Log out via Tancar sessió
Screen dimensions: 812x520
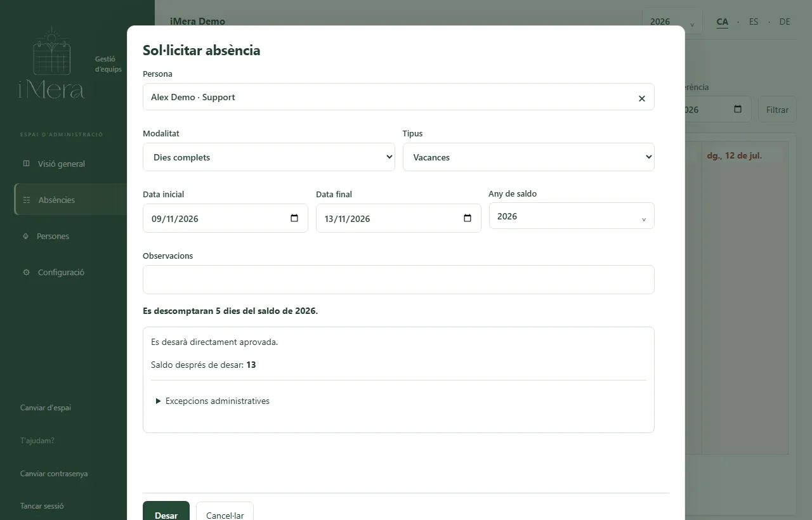42,506
